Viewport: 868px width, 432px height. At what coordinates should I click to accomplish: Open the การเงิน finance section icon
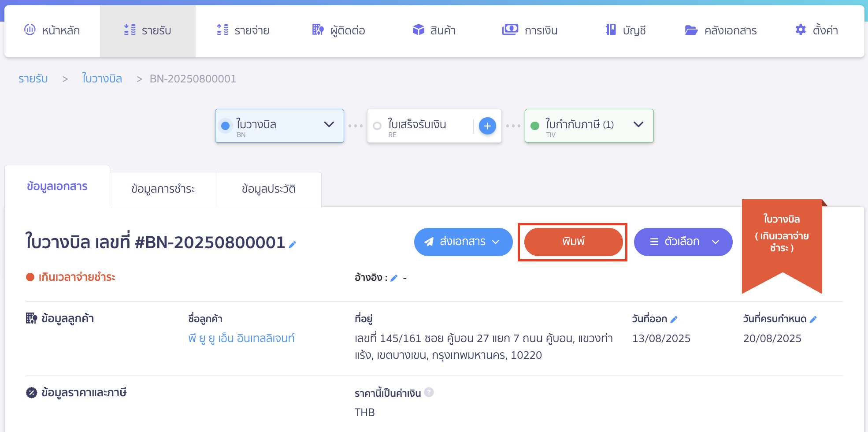[510, 30]
